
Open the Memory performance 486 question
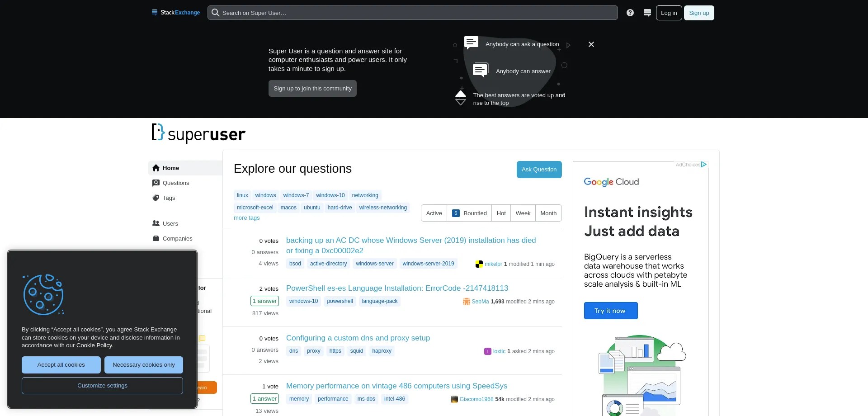point(396,386)
